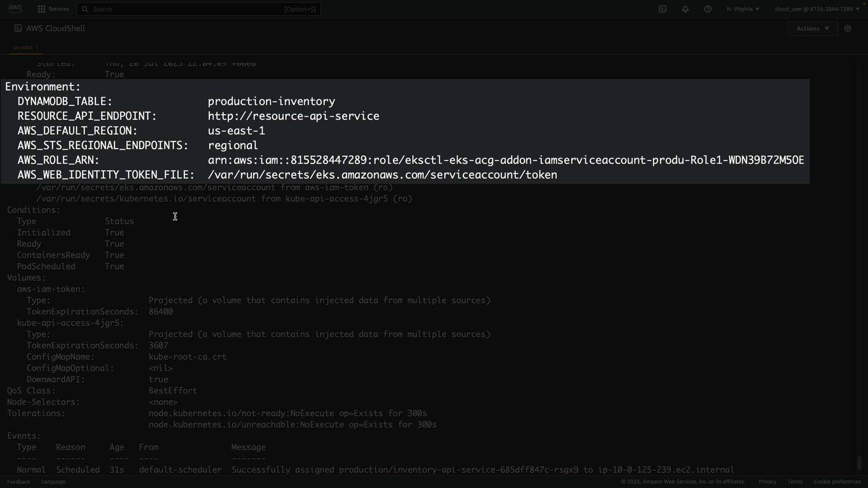Click the Feedback link in footer
The height and width of the screenshot is (488, 868).
point(19,482)
